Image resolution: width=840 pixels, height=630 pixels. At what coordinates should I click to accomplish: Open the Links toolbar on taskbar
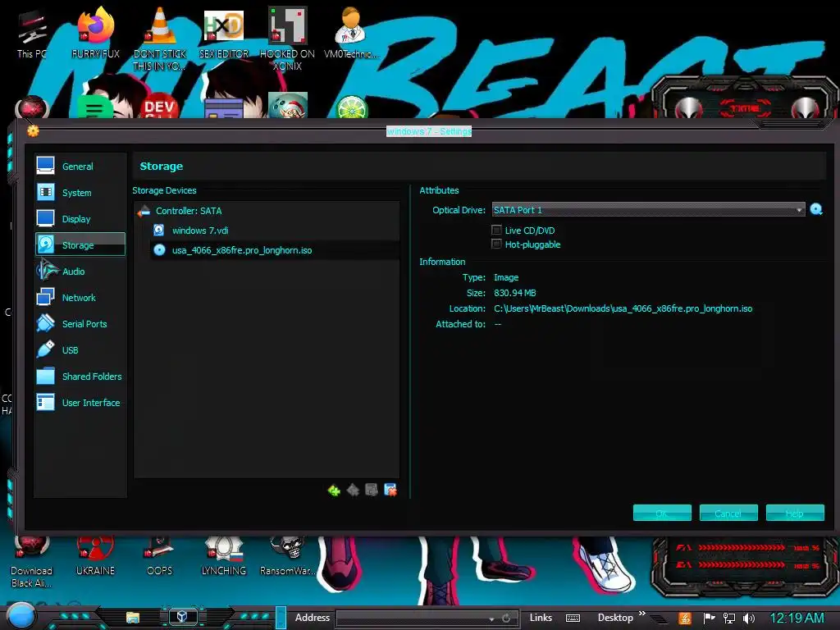(x=541, y=618)
